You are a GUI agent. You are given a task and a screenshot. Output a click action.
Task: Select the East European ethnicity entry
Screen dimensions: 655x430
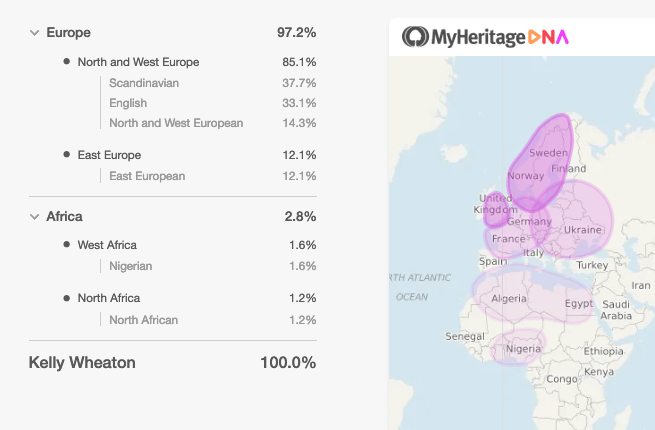147,176
